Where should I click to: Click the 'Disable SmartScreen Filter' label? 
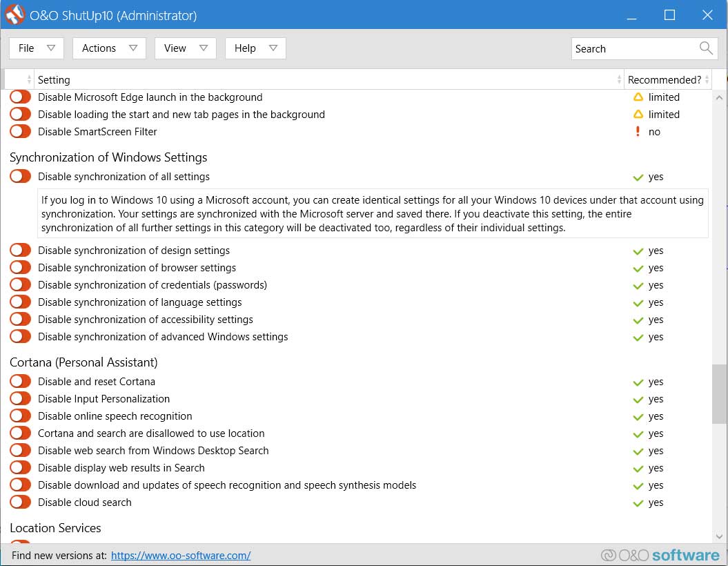click(x=97, y=132)
